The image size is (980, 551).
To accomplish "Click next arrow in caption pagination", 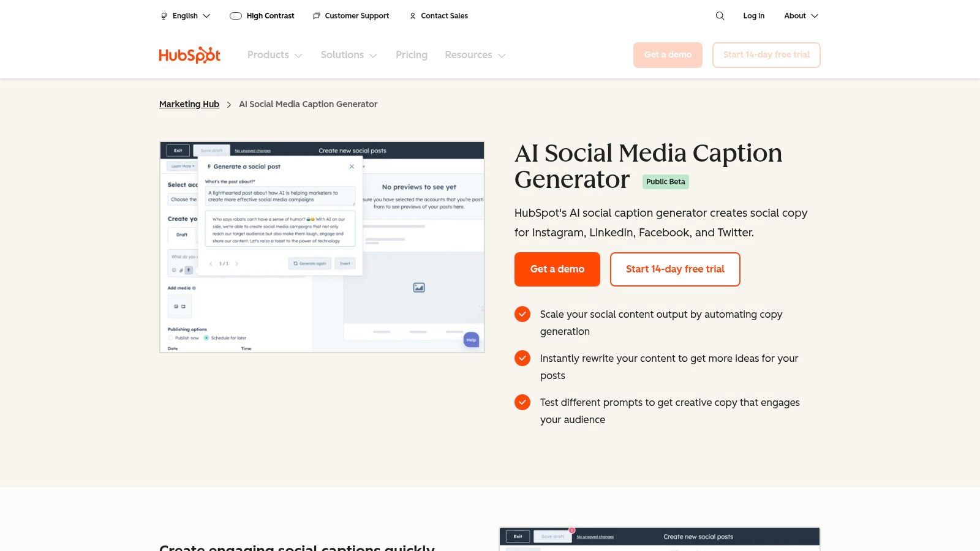I will click(x=237, y=264).
